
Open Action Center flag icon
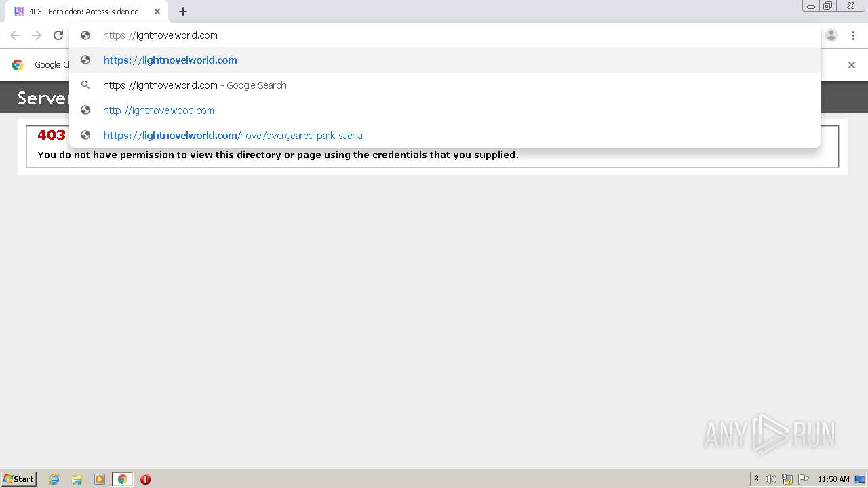(804, 479)
